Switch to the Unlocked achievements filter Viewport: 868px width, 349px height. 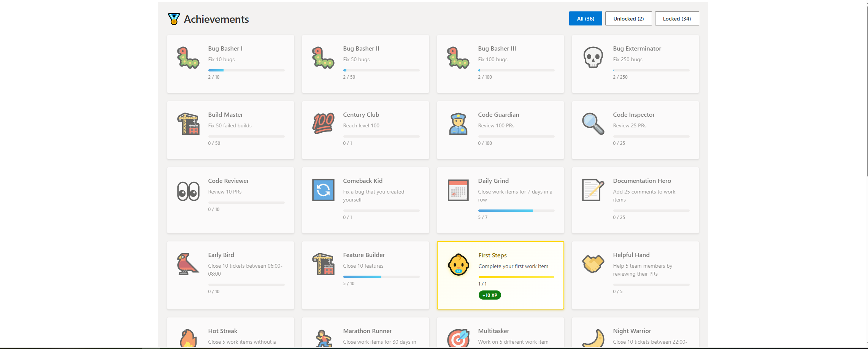tap(628, 18)
